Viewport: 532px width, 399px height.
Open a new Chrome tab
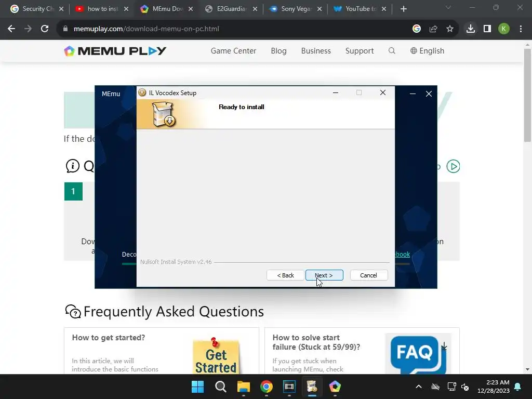(403, 9)
